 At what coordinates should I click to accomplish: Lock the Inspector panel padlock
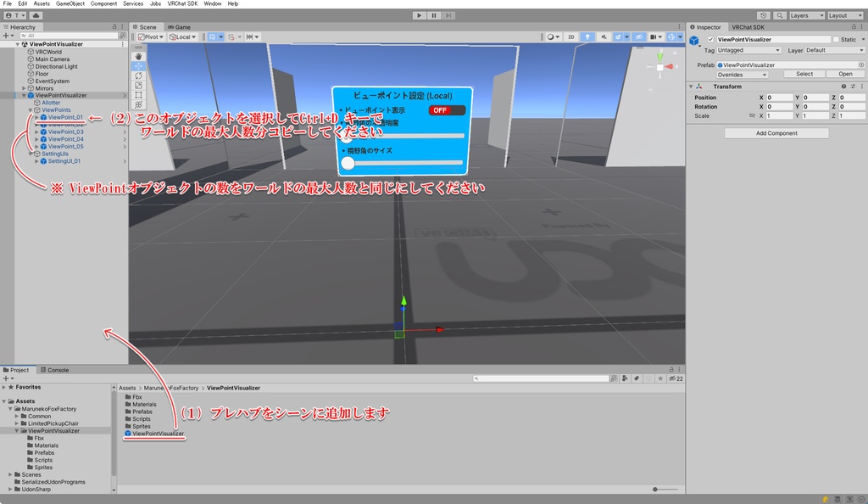[853, 26]
